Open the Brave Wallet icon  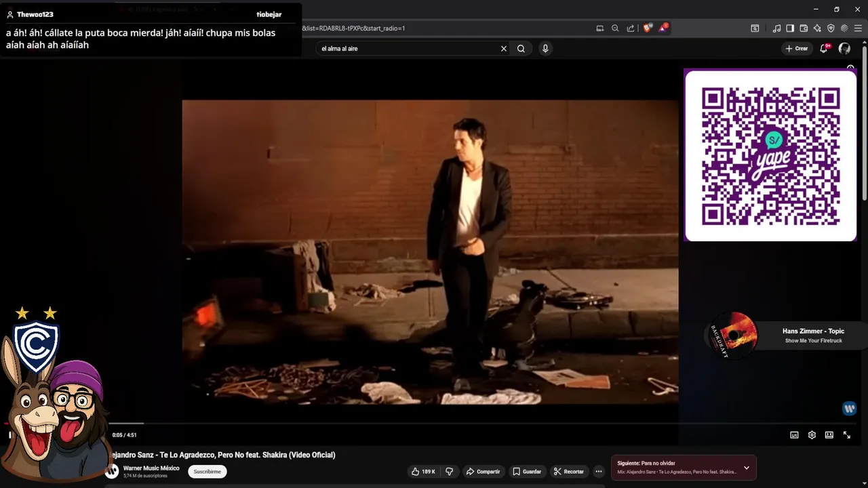point(804,28)
